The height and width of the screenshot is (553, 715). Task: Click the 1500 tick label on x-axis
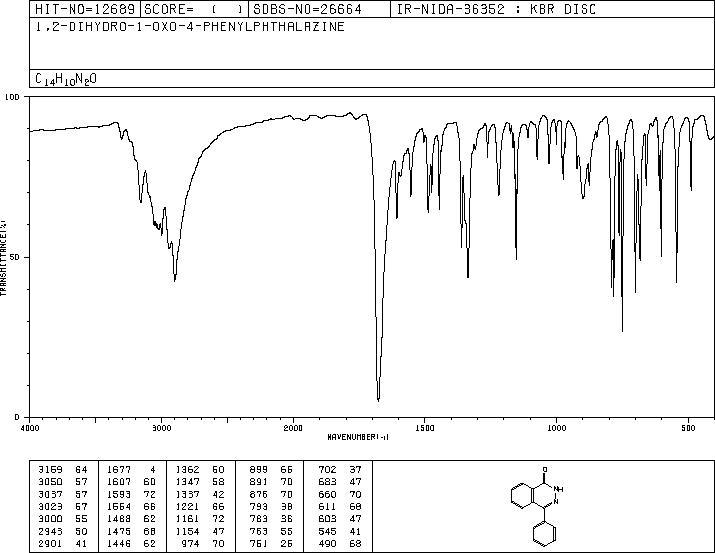point(425,428)
